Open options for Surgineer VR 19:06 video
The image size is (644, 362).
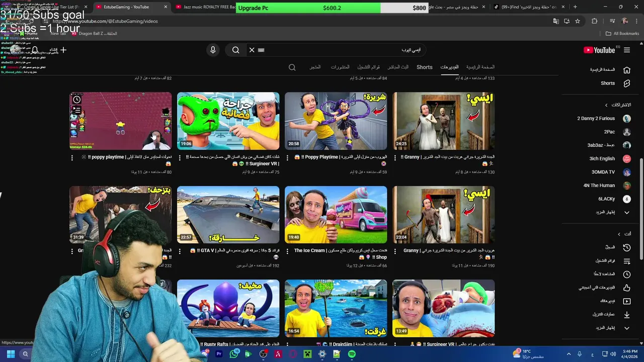(x=180, y=157)
